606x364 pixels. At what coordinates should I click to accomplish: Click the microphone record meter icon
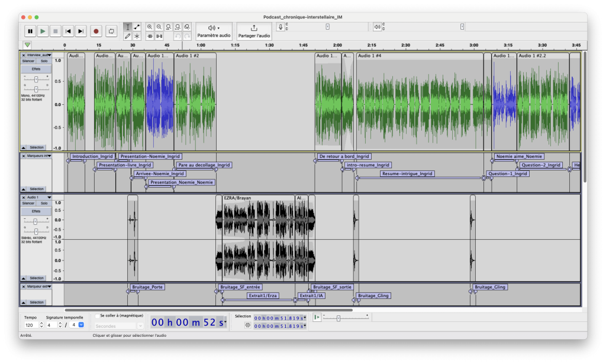[281, 27]
